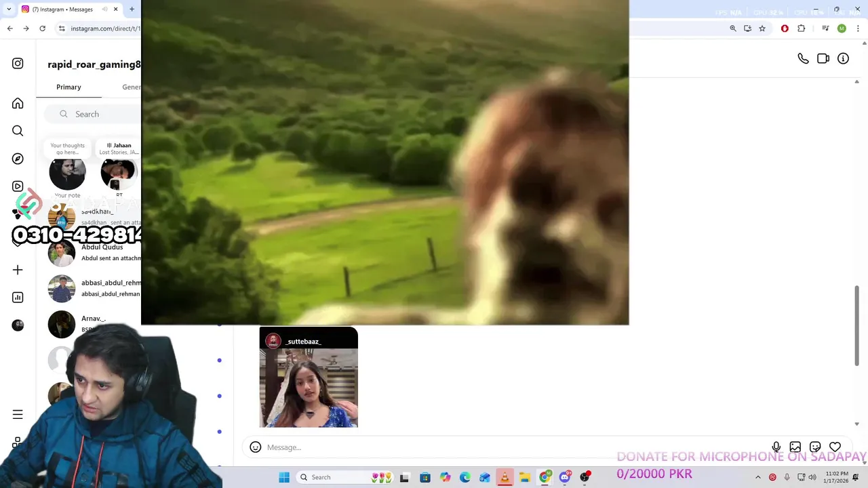Go back in browser
The height and width of the screenshot is (488, 868).
(9, 28)
